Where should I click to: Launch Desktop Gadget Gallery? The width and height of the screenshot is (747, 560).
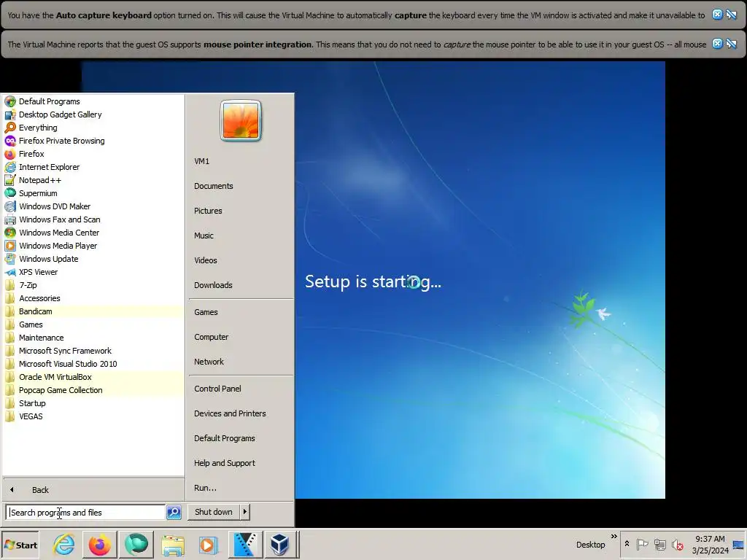coord(93,114)
